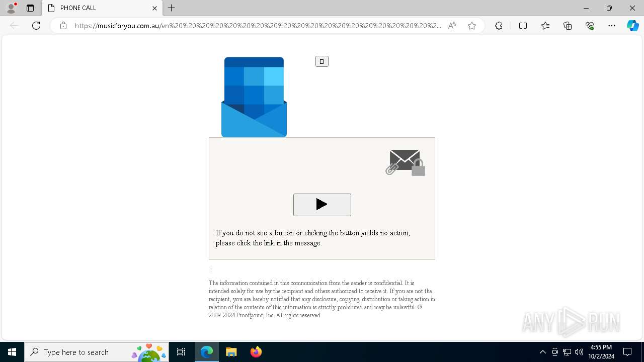Open the Extensions puzzle icon
This screenshot has height=362, width=644.
click(x=499, y=26)
